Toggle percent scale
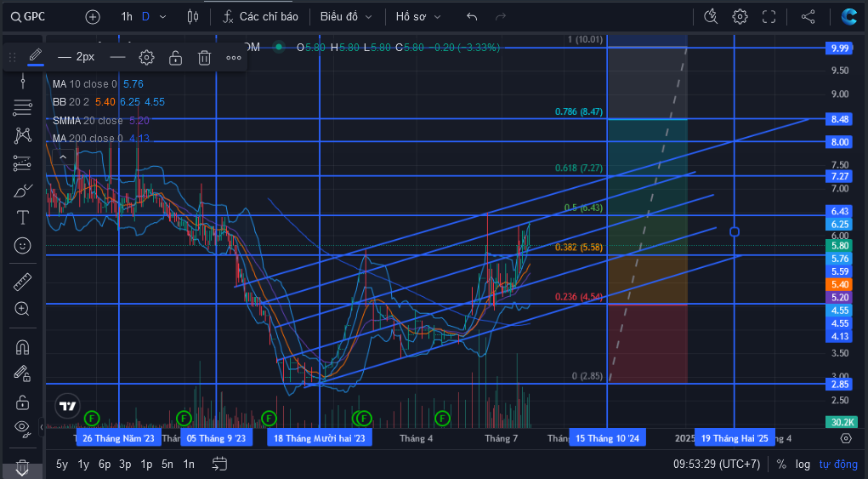The width and height of the screenshot is (868, 479). click(781, 464)
